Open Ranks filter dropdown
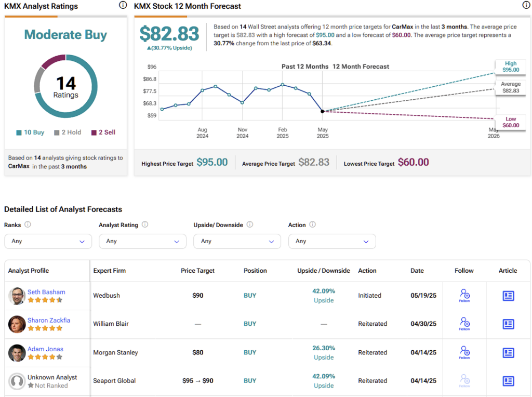The height and width of the screenshot is (397, 532). 48,241
